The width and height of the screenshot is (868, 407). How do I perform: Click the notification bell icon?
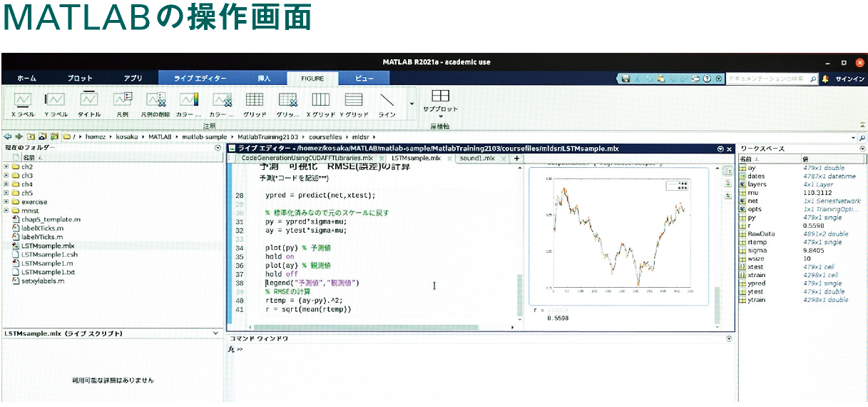(x=825, y=78)
